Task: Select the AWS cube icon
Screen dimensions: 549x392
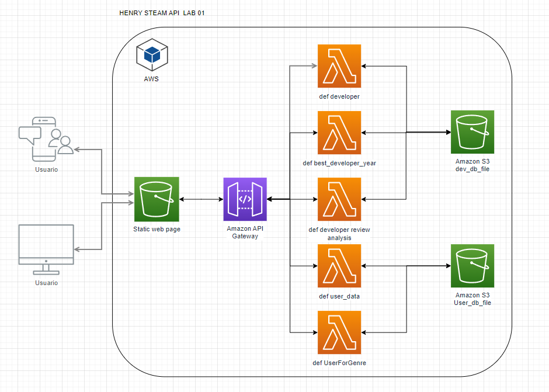Action: tap(152, 55)
